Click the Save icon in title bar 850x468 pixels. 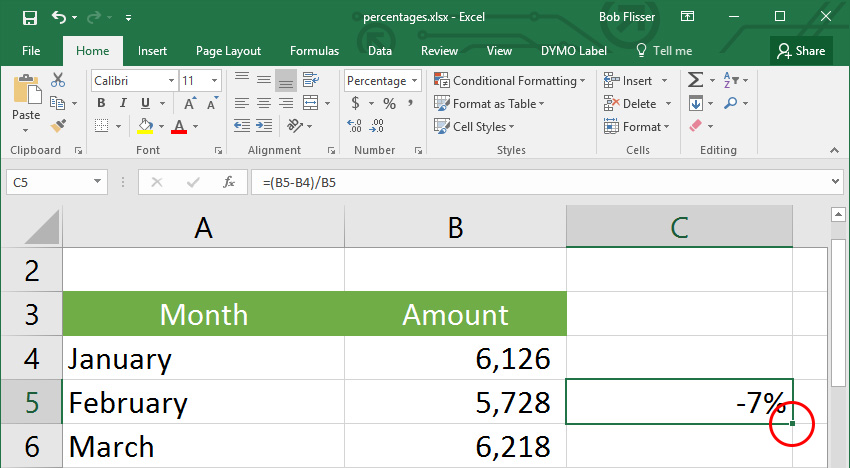pyautogui.click(x=29, y=18)
